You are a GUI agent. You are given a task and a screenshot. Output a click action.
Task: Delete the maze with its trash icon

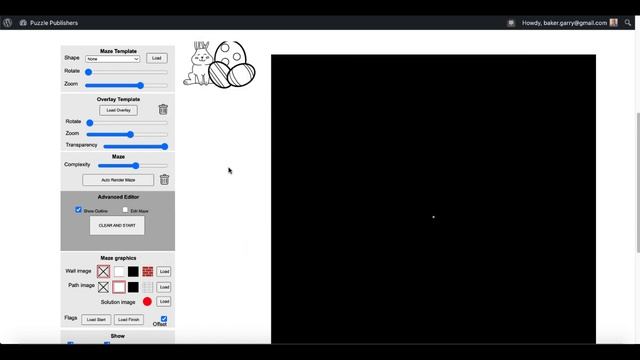click(x=164, y=179)
